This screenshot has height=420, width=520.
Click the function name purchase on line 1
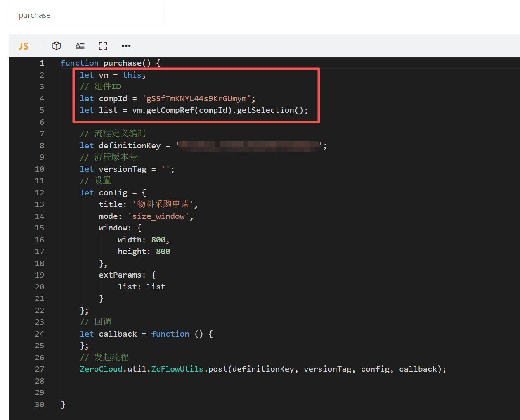click(x=122, y=63)
